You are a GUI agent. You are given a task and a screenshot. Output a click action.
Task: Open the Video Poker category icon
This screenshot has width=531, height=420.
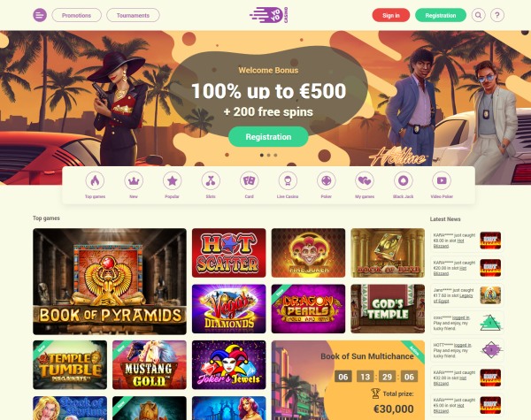[442, 180]
